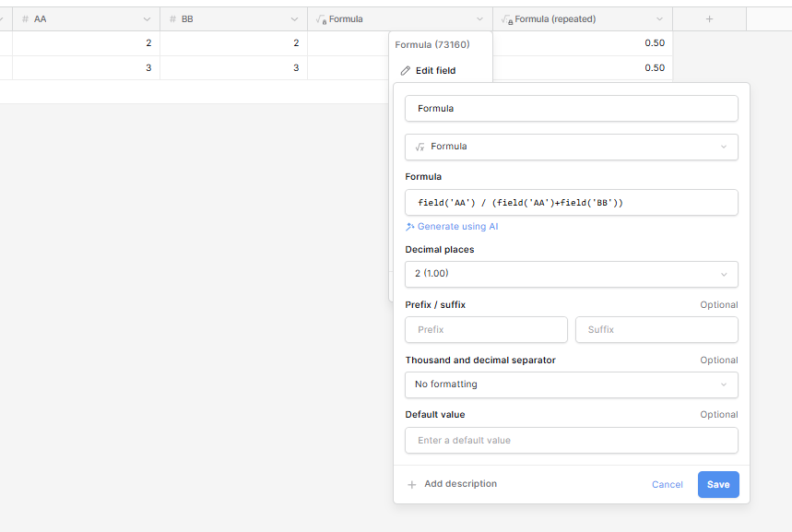This screenshot has width=792, height=532.
Task: Open AA column dropdown arrow
Action: point(147,19)
